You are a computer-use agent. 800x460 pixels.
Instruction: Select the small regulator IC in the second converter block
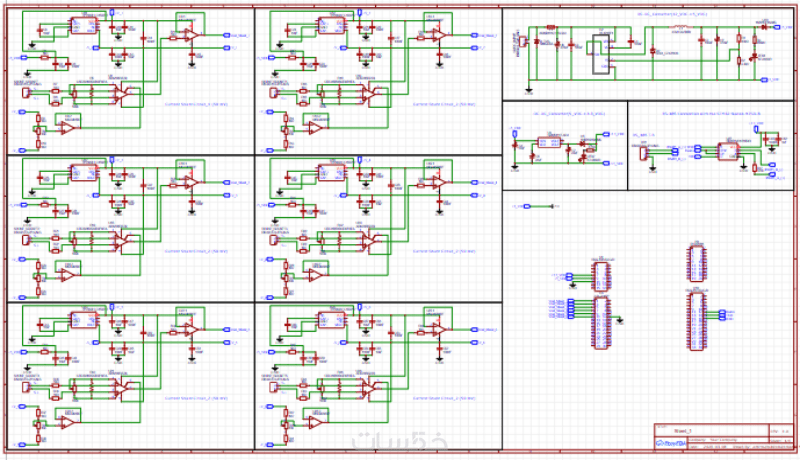pos(549,142)
